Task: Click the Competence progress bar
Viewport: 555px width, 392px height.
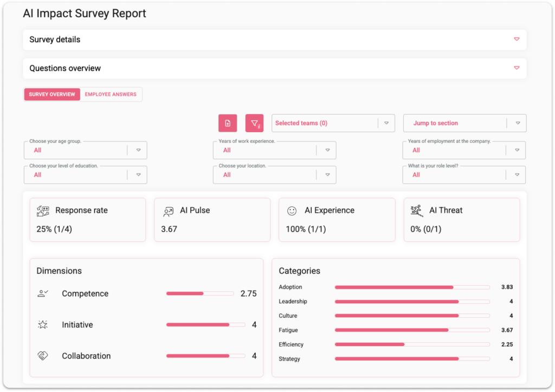Action: coord(200,293)
